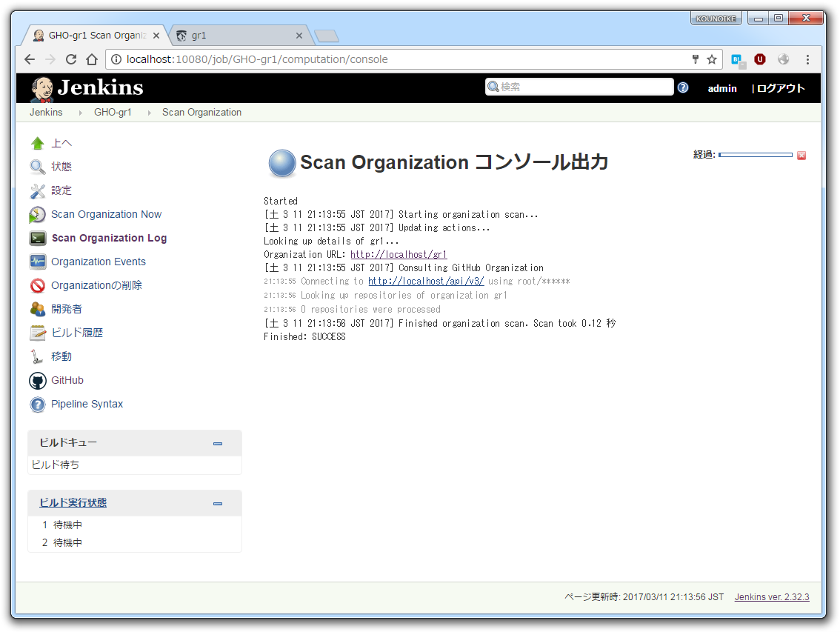840x632 pixels.
Task: Open the http://localhost/gr1 link
Action: point(399,254)
